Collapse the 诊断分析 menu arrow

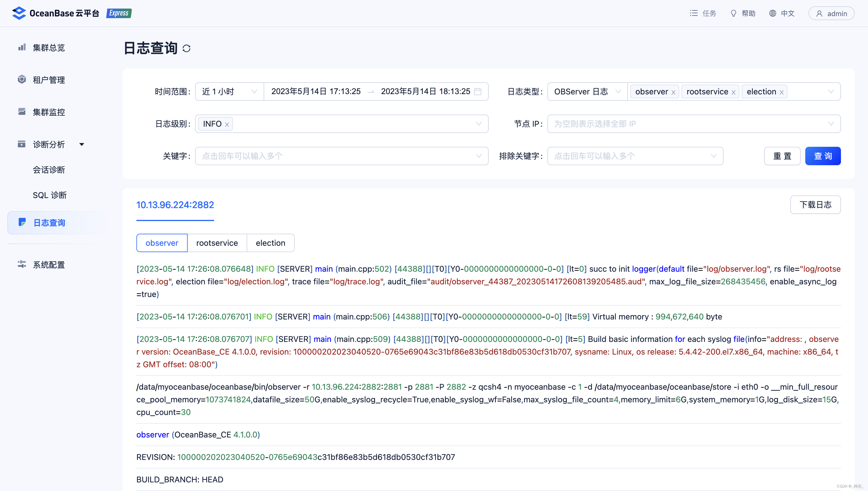82,144
